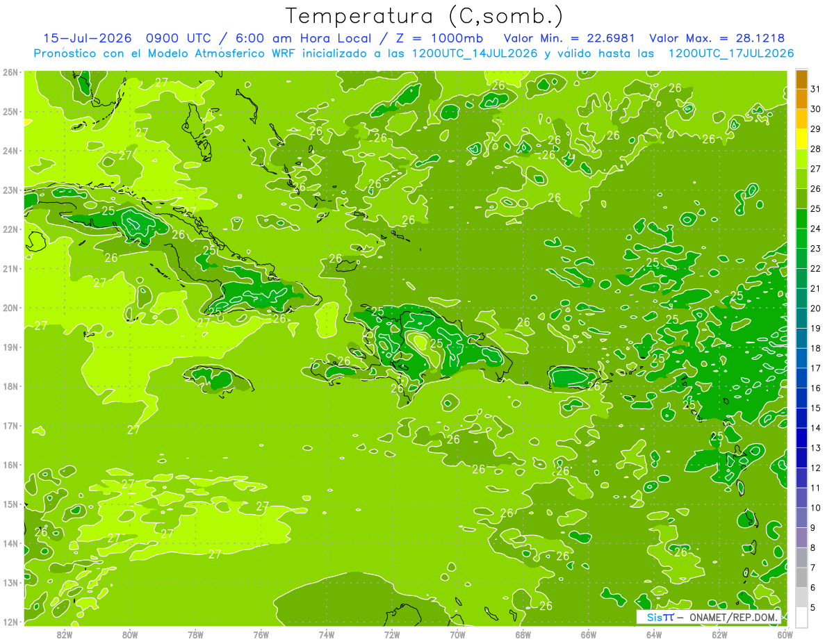Click the 24N latitude axis label
834x644 pixels.
(10, 150)
